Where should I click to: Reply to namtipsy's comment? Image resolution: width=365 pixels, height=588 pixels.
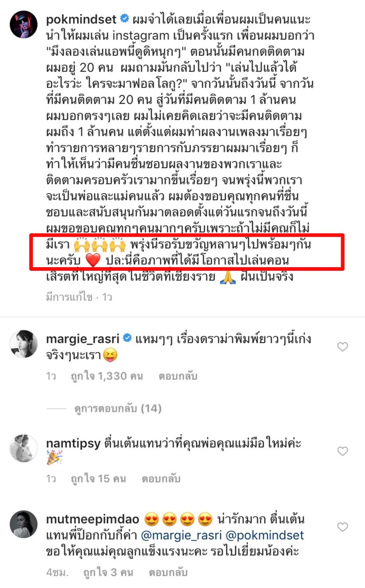(161, 479)
